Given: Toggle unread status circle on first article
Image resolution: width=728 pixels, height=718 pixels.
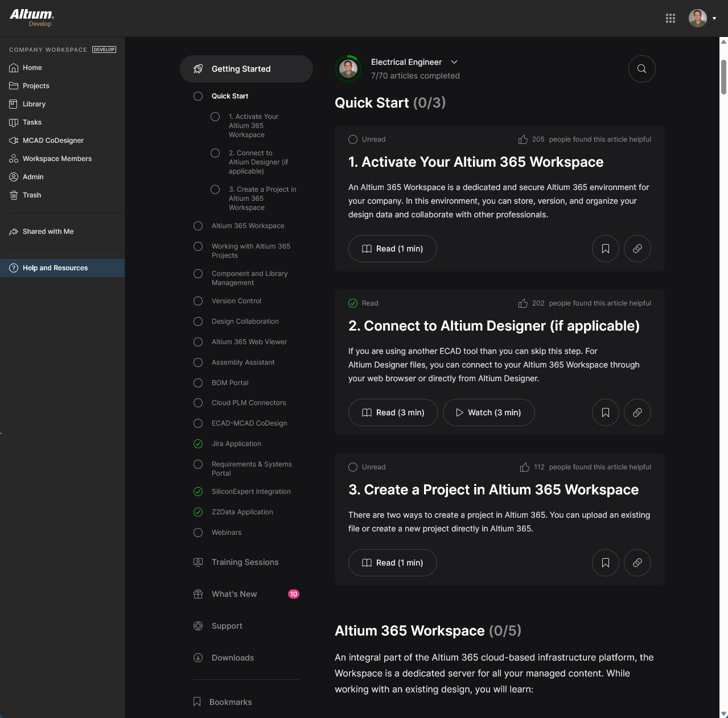Looking at the screenshot, I should [x=353, y=139].
